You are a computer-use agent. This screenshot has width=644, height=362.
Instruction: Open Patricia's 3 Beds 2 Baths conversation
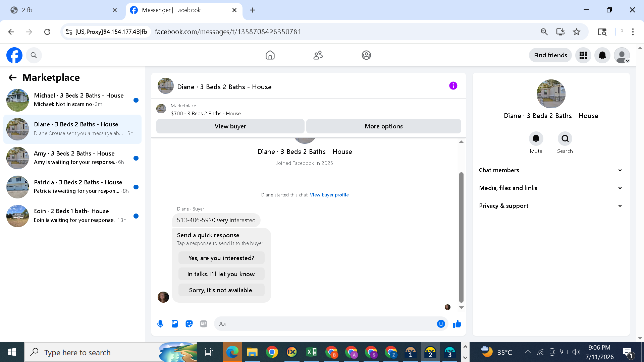(72, 187)
